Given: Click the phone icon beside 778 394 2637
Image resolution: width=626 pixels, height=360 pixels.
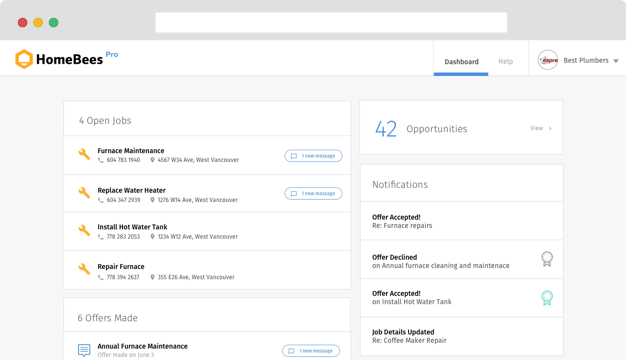Looking at the screenshot, I should (101, 277).
